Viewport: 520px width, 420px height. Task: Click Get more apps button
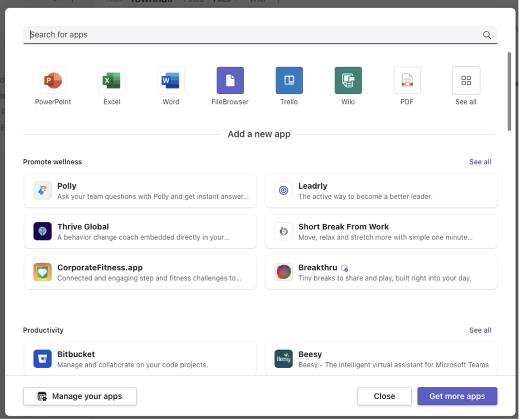click(458, 396)
